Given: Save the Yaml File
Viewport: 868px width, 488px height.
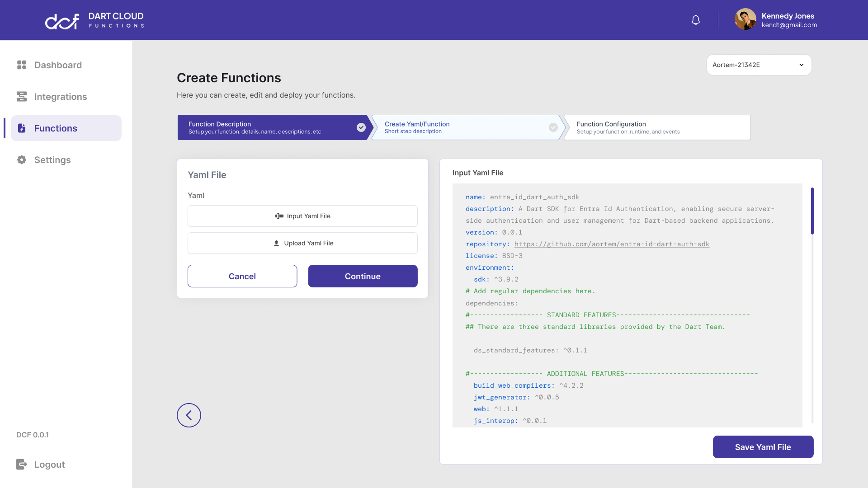Looking at the screenshot, I should (x=763, y=447).
